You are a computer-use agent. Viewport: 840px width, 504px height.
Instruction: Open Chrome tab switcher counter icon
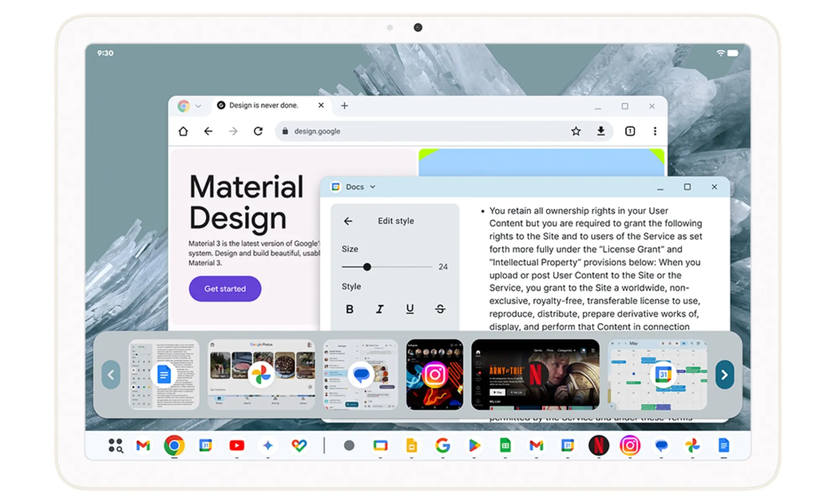[x=630, y=131]
